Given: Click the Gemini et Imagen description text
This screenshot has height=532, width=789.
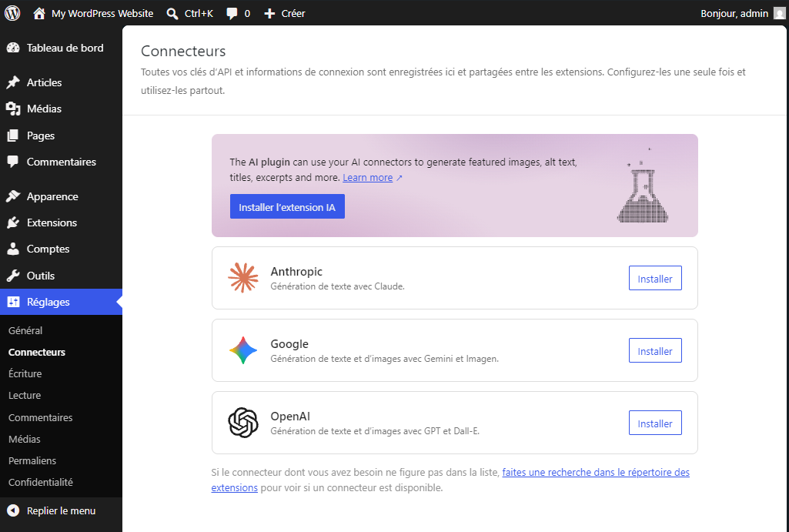Looking at the screenshot, I should point(384,359).
